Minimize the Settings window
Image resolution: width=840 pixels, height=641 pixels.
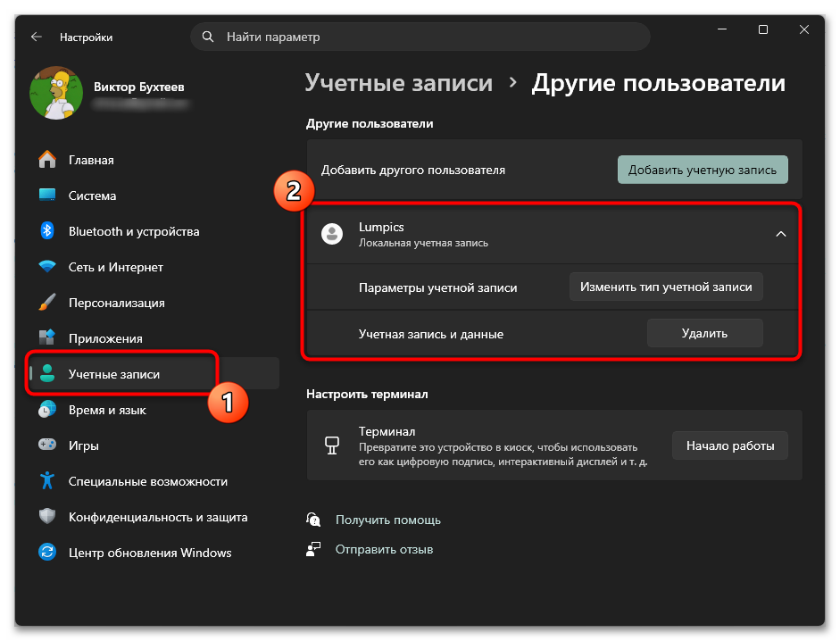[722, 29]
